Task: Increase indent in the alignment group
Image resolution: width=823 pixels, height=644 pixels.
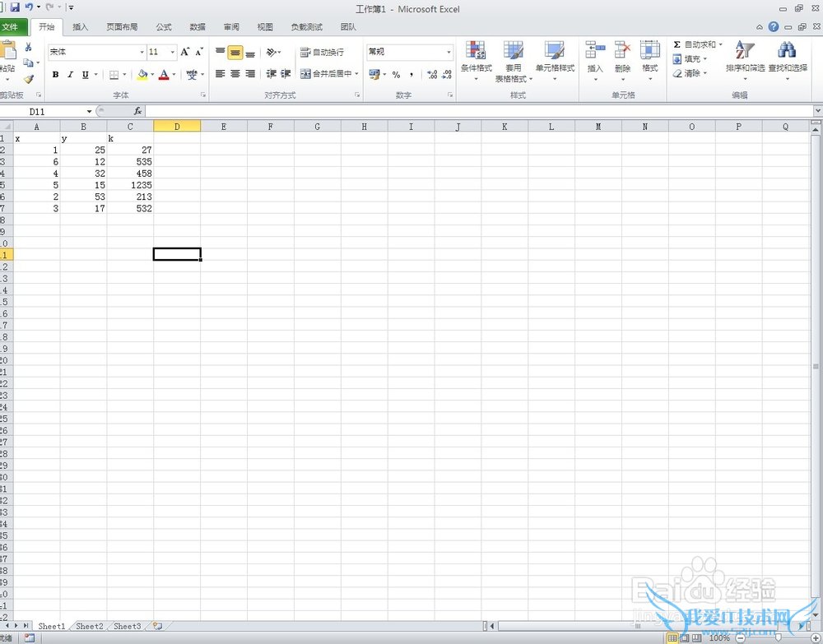Action: tap(286, 74)
